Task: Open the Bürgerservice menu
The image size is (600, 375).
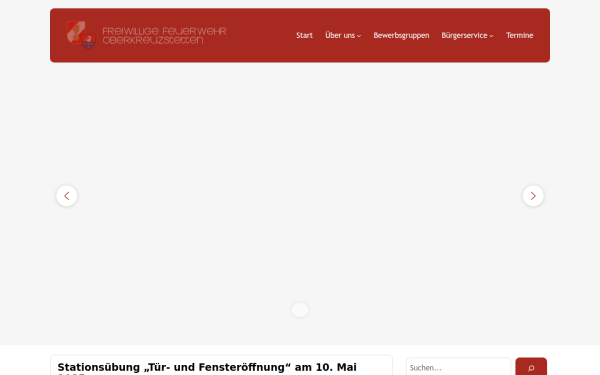Action: [x=464, y=35]
